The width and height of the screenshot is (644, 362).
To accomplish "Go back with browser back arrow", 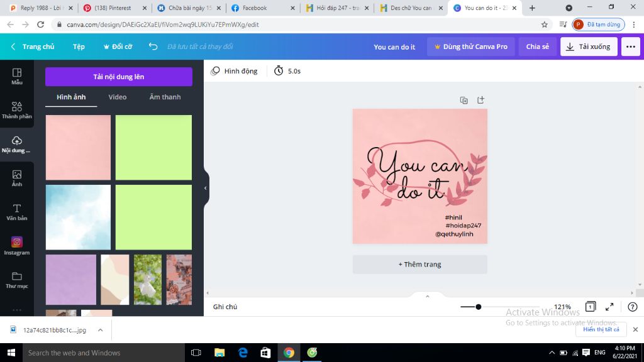I will click(x=10, y=25).
